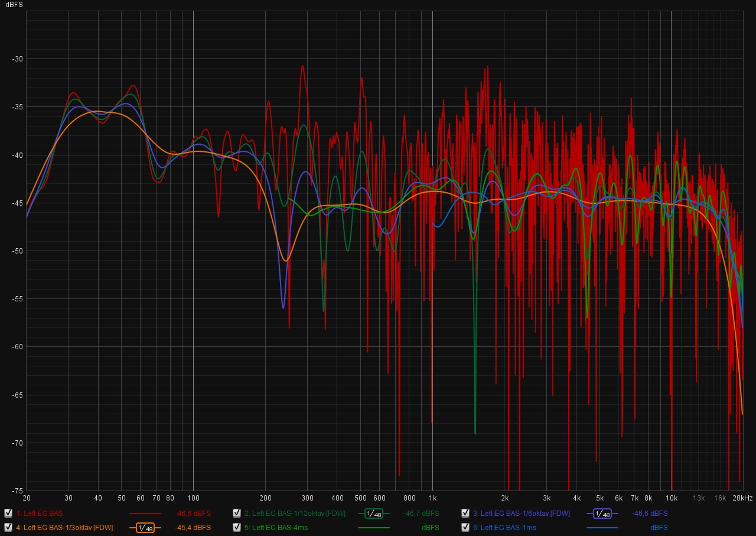Select the '3: Left EG BAS-1/6oktav [FDW]' label
Screen dimensions: 756x536
522,514
